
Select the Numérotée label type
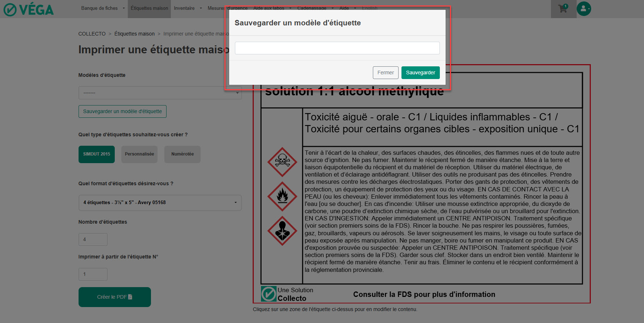(x=182, y=154)
